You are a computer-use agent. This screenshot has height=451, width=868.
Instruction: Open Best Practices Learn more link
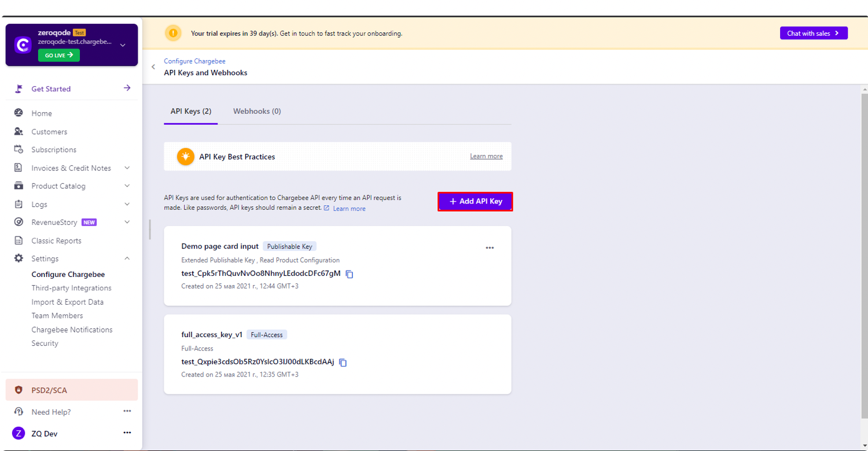pyautogui.click(x=486, y=157)
